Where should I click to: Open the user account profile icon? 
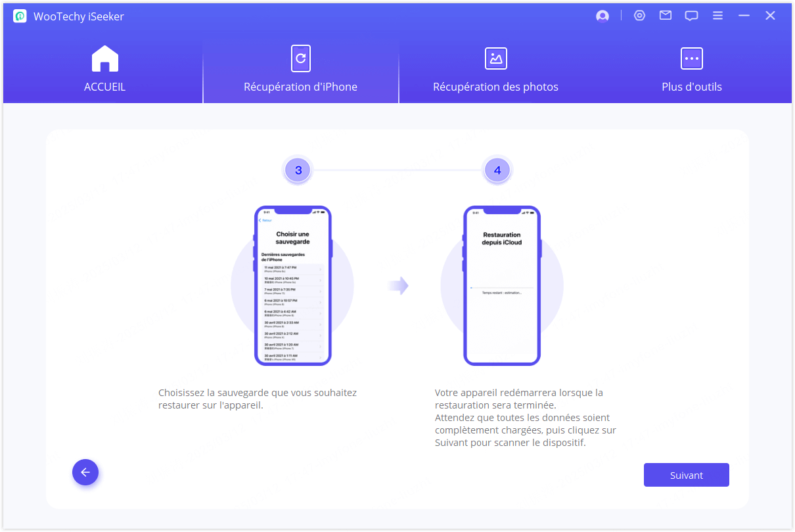click(602, 16)
